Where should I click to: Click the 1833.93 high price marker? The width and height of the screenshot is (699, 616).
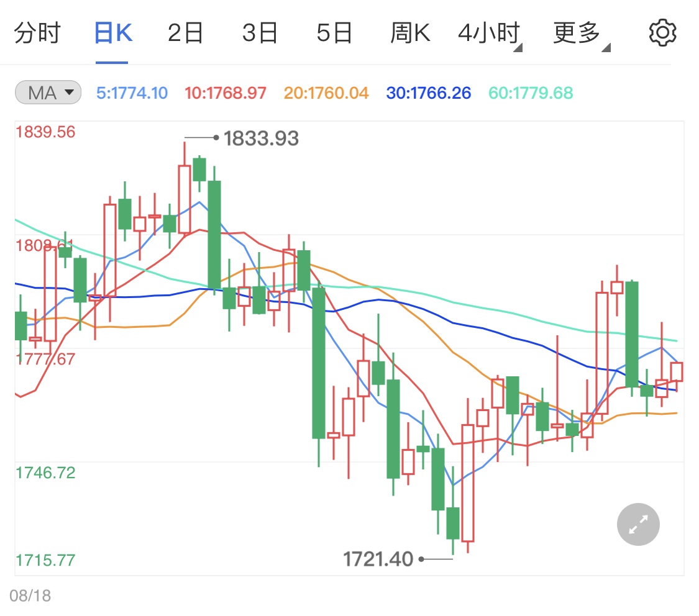click(x=260, y=138)
